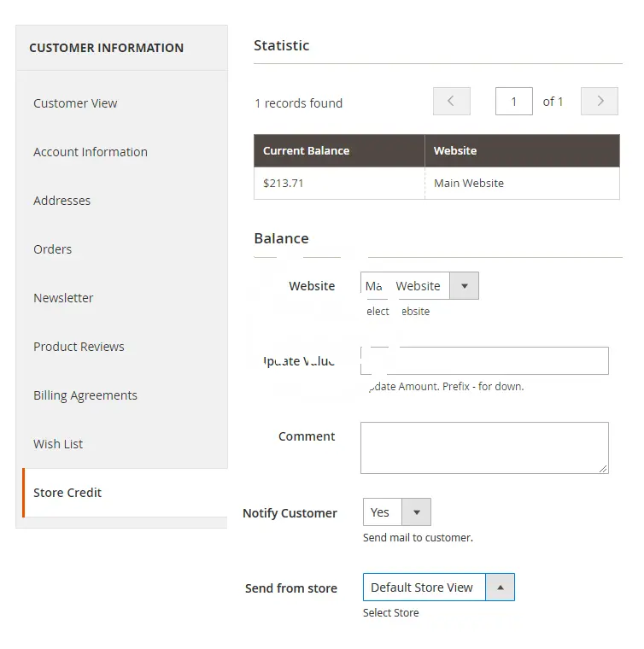Viewport: 644px width, 649px height.
Task: Go to the Newsletter tab
Action: (63, 298)
